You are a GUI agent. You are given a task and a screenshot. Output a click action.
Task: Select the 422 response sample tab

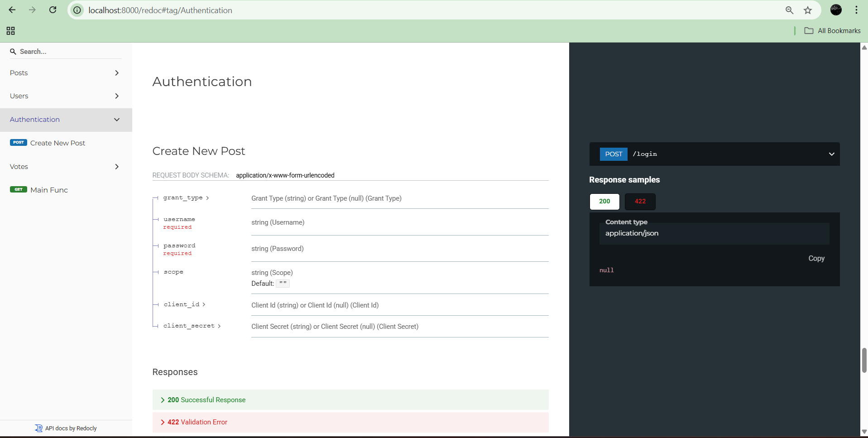640,202
